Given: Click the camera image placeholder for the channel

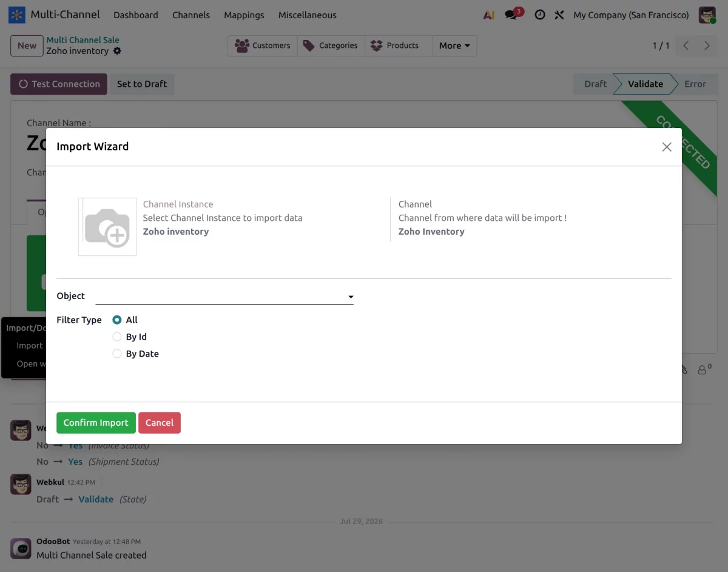Looking at the screenshot, I should 107,227.
